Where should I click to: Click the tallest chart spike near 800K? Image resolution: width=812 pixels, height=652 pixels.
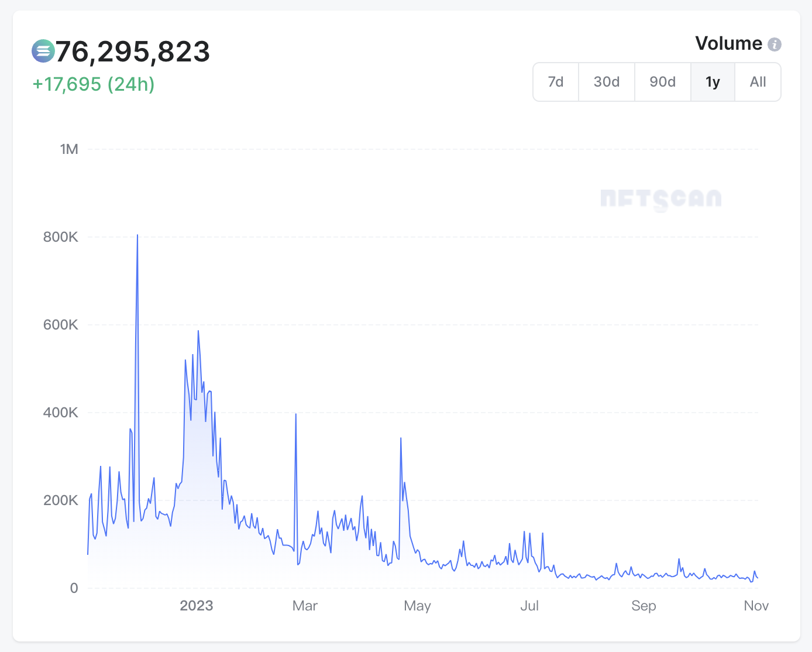tap(137, 236)
